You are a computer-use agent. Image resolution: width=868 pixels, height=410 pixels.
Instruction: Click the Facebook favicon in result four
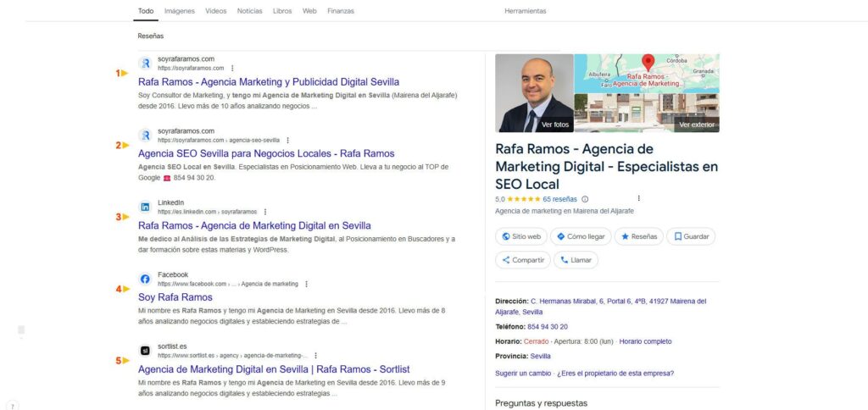(x=145, y=279)
